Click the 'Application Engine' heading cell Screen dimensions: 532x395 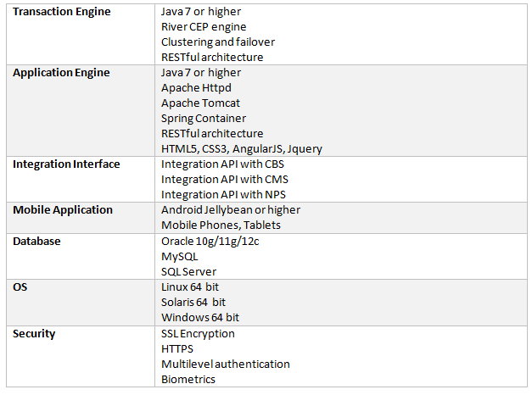click(81, 110)
